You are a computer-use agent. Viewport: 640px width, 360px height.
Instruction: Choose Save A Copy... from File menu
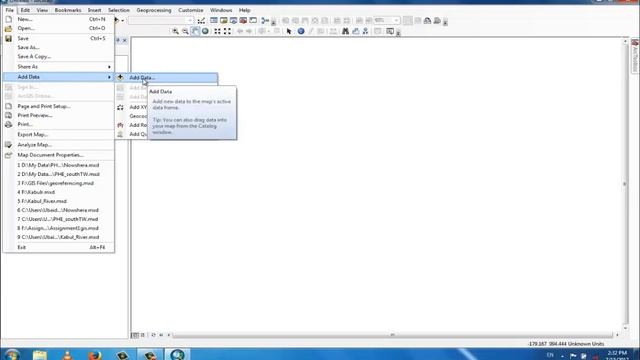pos(34,56)
